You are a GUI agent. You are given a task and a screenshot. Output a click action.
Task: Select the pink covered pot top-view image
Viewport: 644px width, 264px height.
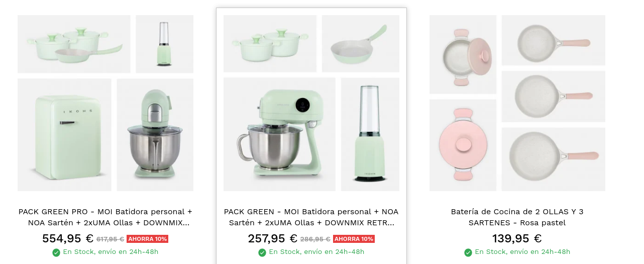pyautogui.click(x=463, y=145)
